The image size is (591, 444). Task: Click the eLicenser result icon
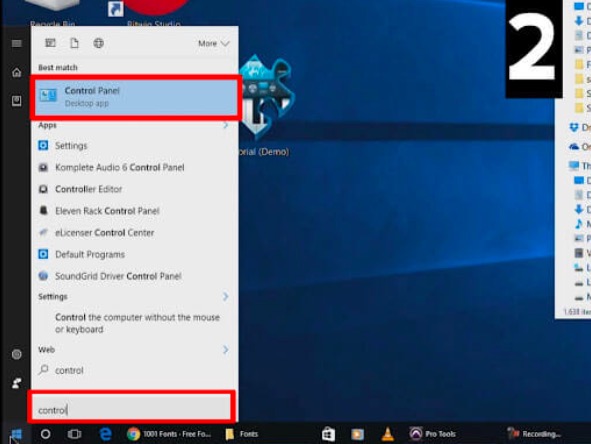click(43, 232)
